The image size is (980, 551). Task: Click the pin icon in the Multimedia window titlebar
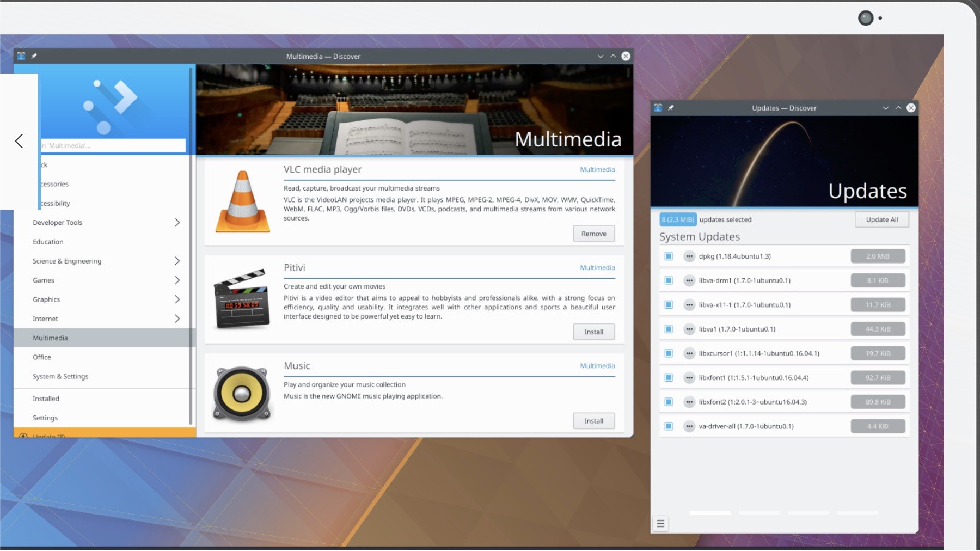click(x=33, y=56)
